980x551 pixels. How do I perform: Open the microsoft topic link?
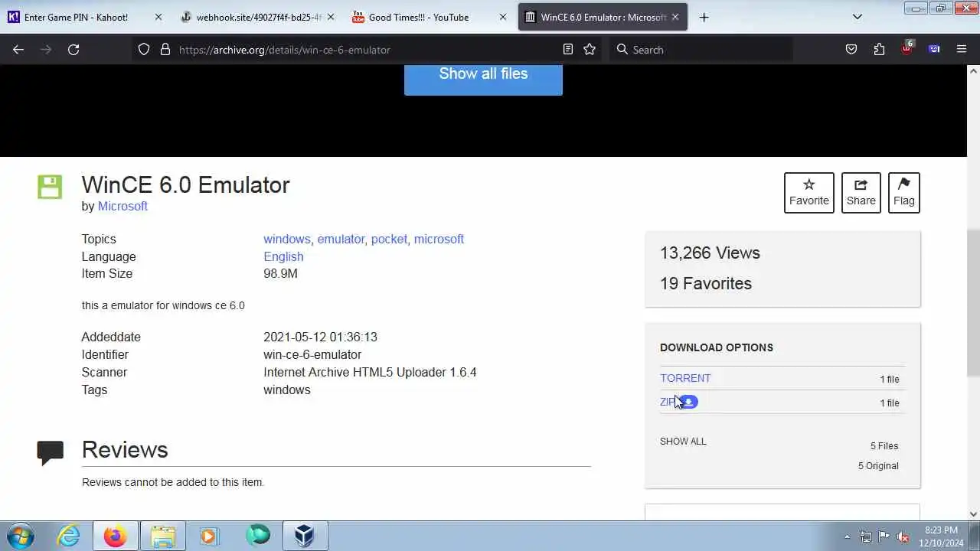pyautogui.click(x=439, y=239)
